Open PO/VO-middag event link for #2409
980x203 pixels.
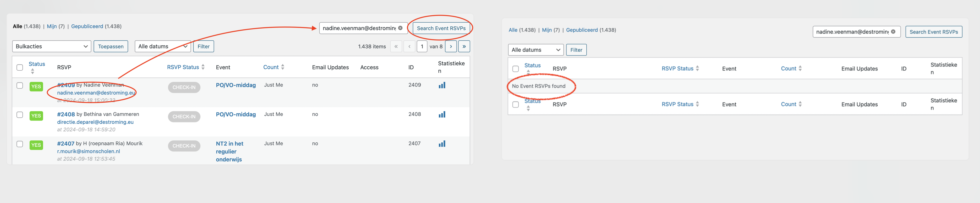[x=236, y=85]
